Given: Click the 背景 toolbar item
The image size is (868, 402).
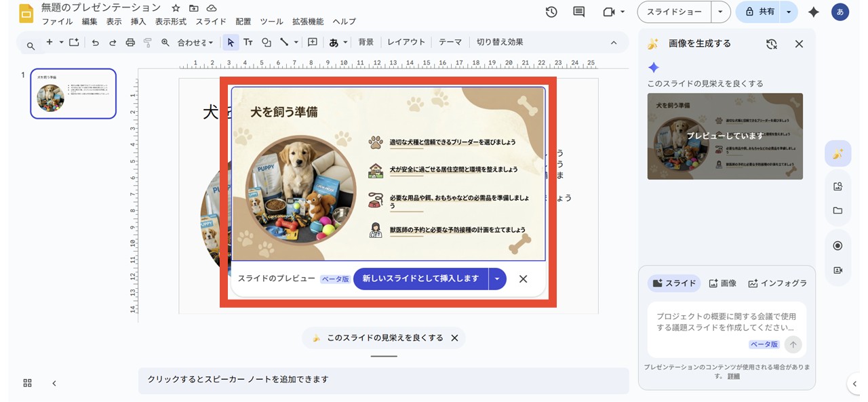Looking at the screenshot, I should [x=367, y=42].
